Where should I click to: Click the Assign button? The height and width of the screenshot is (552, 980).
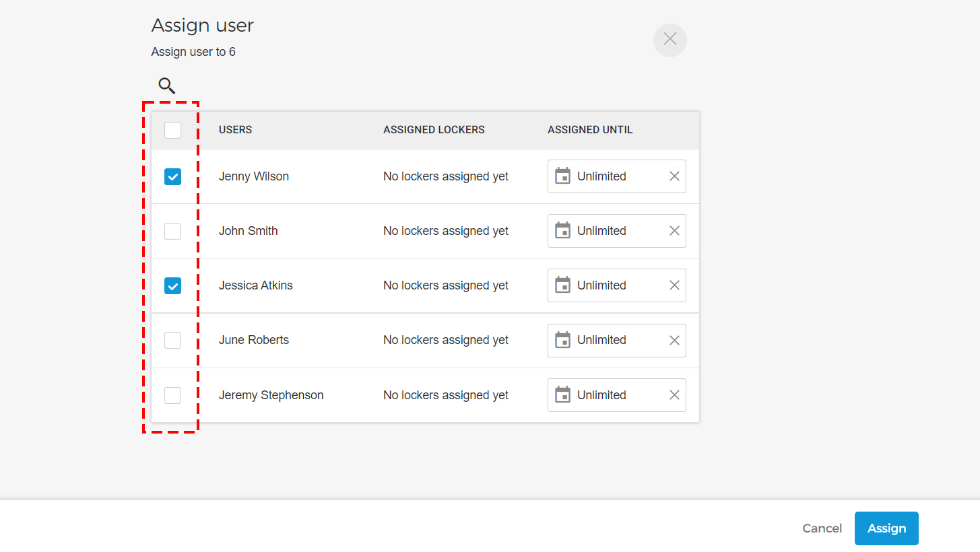(x=886, y=528)
